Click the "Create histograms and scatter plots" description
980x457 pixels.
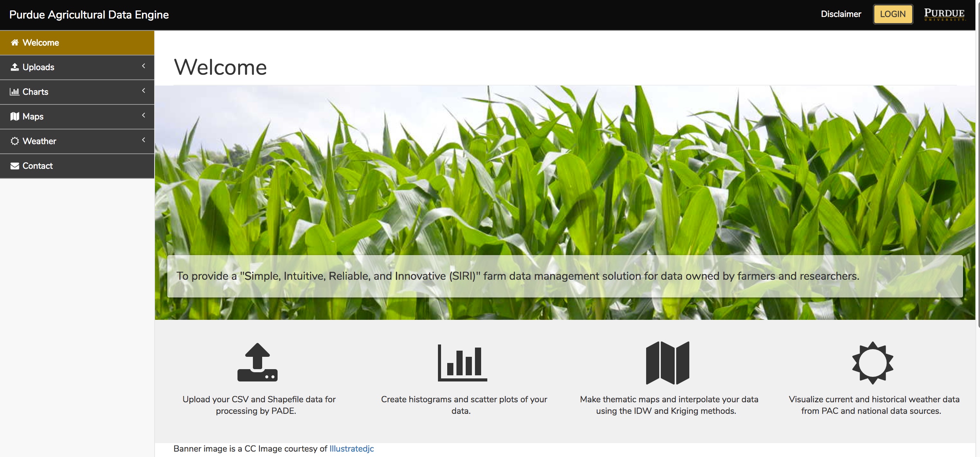(464, 405)
